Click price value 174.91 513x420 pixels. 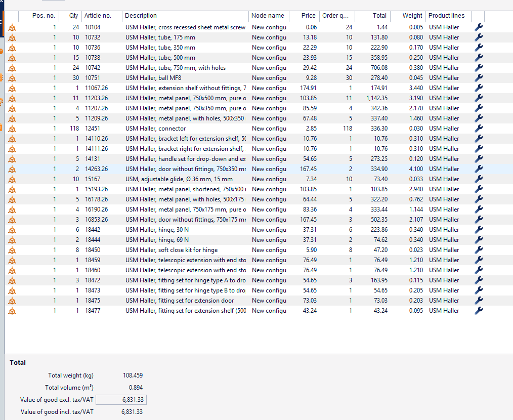click(x=309, y=88)
